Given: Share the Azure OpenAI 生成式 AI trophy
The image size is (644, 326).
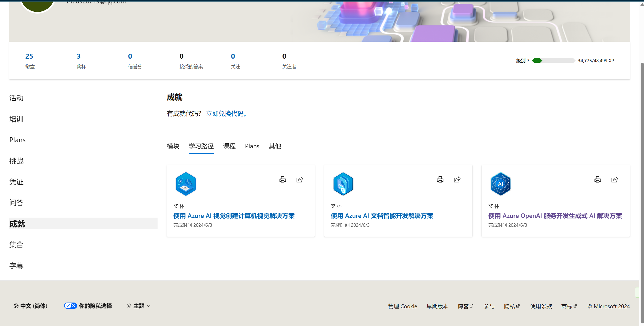Looking at the screenshot, I should click(615, 179).
